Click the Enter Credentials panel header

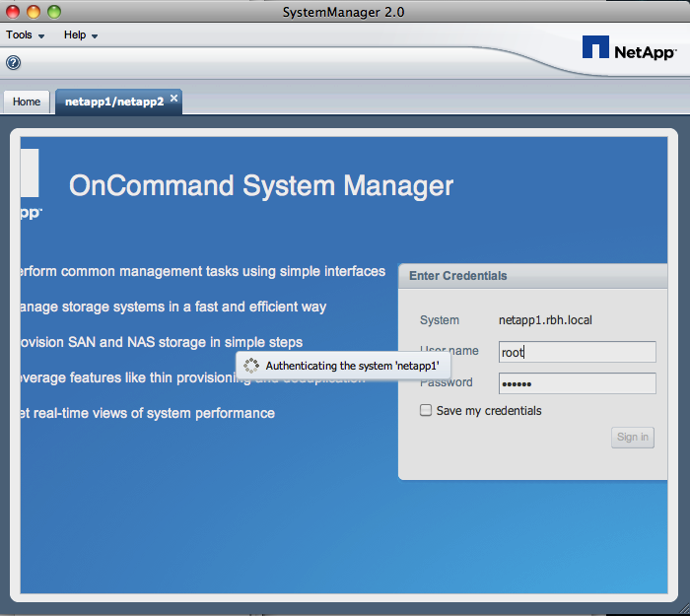pyautogui.click(x=532, y=276)
